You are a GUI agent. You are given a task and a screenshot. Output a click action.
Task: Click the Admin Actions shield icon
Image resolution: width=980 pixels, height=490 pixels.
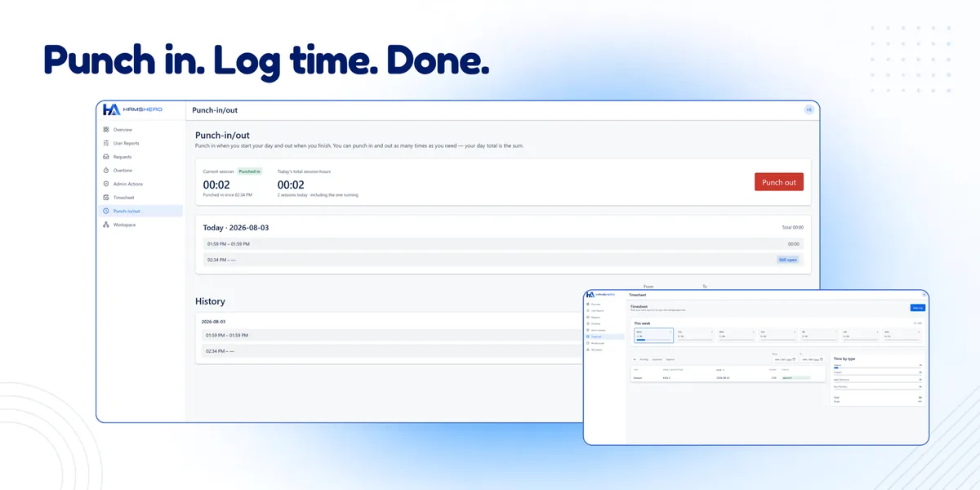[x=106, y=184]
